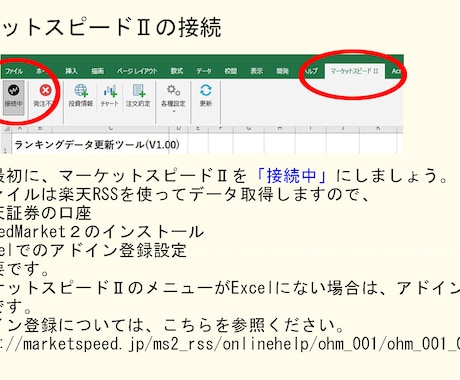
Task: Switch to the データ ribbon tab
Action: 204,71
